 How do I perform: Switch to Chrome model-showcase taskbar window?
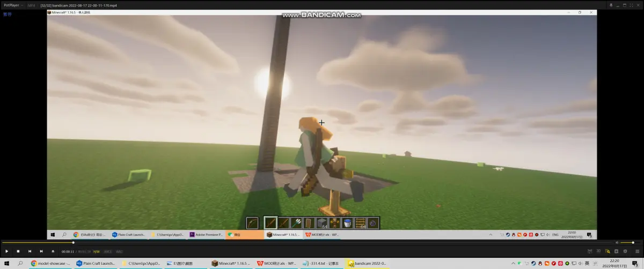(50, 263)
